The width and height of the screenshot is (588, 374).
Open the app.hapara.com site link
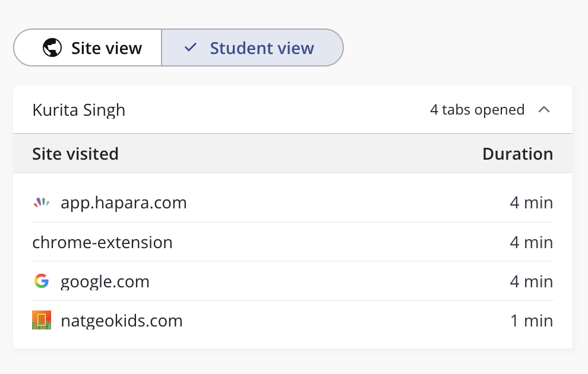click(x=124, y=203)
